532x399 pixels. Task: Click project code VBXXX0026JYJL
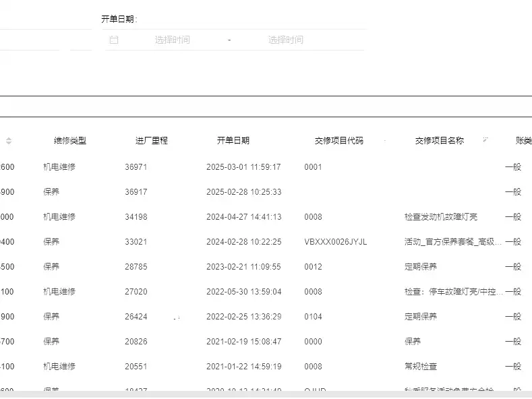pos(335,242)
